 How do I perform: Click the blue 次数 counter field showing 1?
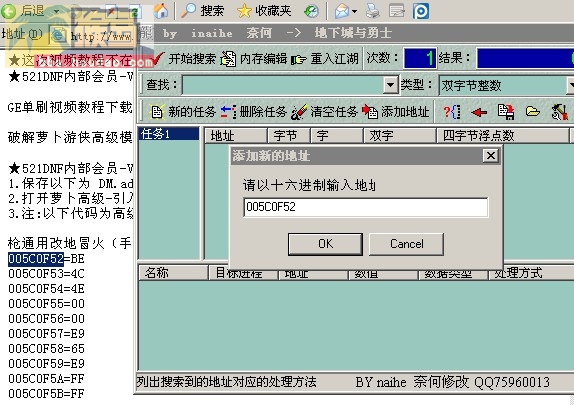click(x=420, y=58)
